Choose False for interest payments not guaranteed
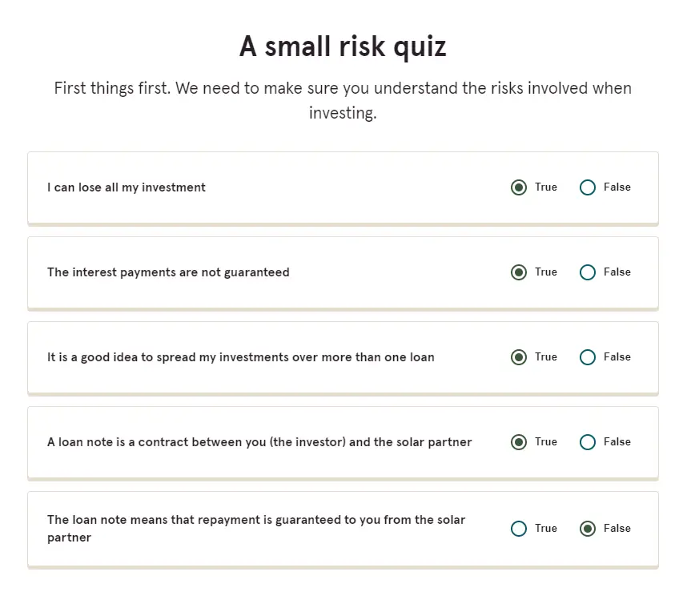 point(587,272)
